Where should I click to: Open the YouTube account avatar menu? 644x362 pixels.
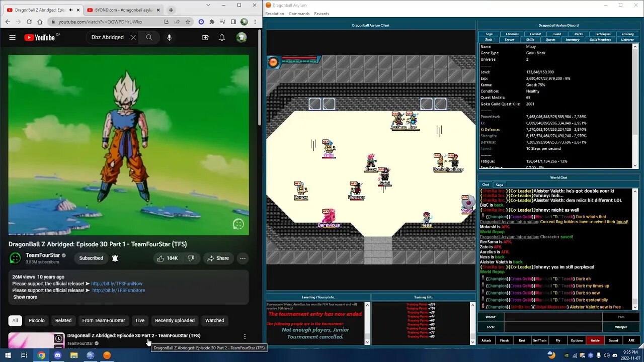point(242,37)
